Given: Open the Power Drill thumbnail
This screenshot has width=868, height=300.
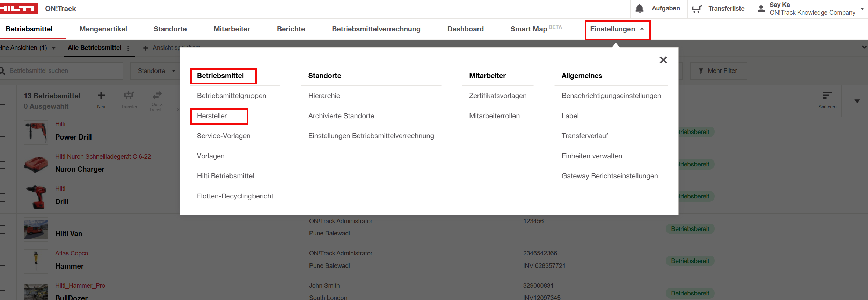Looking at the screenshot, I should point(36,133).
